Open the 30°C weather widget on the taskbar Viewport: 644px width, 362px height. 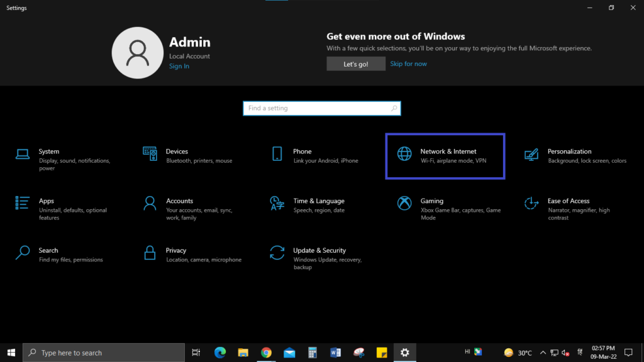518,353
